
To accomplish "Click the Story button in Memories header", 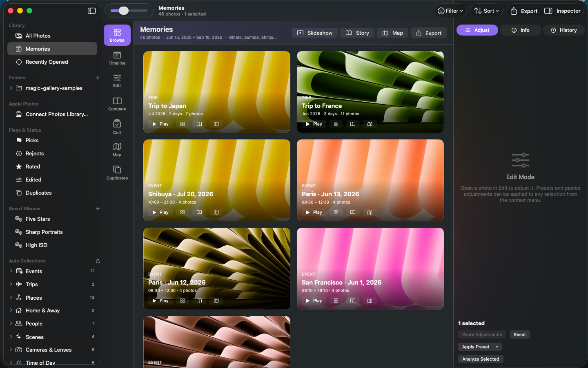I will coord(357,33).
